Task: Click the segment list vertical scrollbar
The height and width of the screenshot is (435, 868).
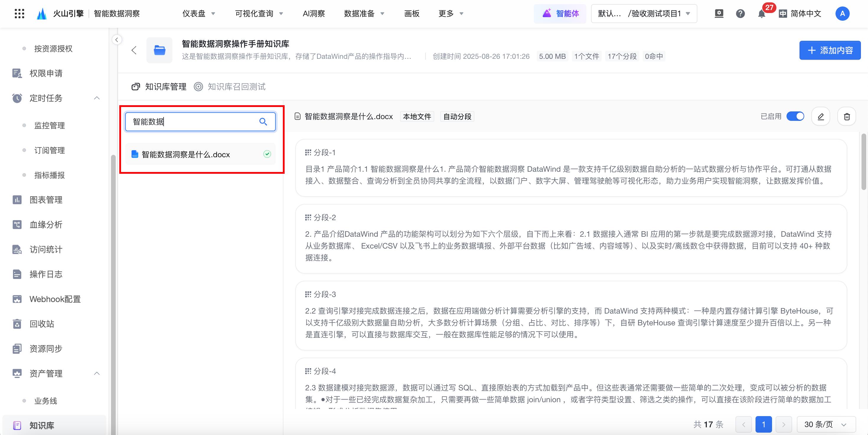Action: coord(863,162)
